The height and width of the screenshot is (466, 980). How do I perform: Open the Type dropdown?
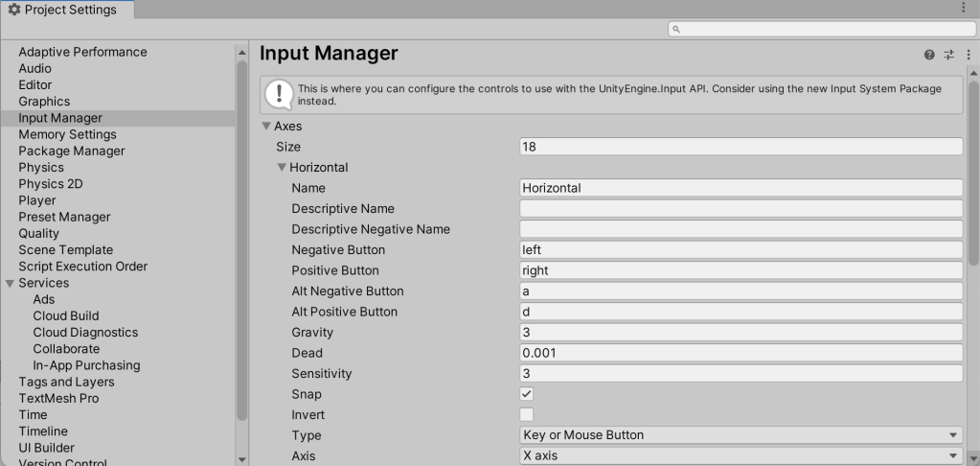(741, 435)
